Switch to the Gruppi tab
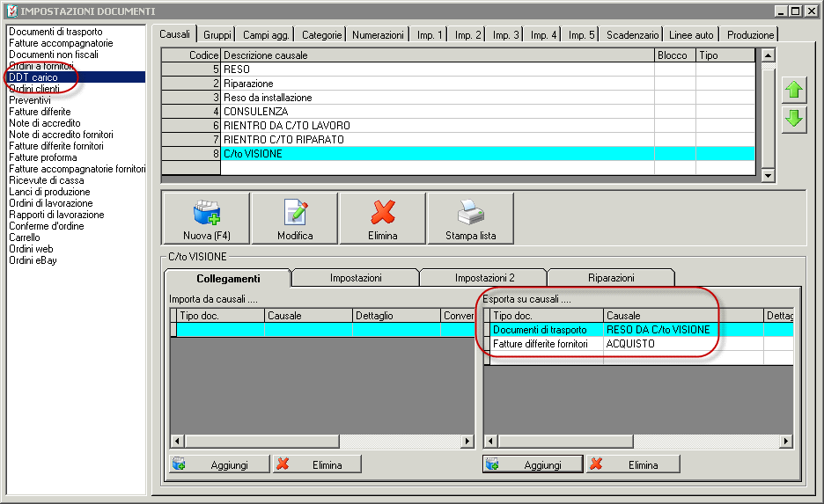Screen dimensions: 824x504 (x=217, y=35)
